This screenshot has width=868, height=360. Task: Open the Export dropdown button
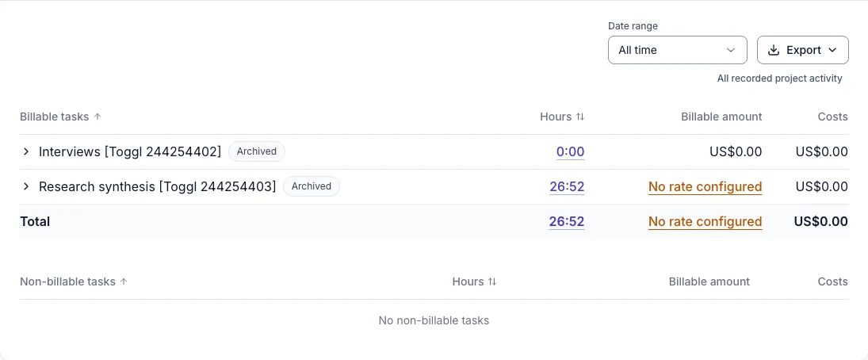803,50
